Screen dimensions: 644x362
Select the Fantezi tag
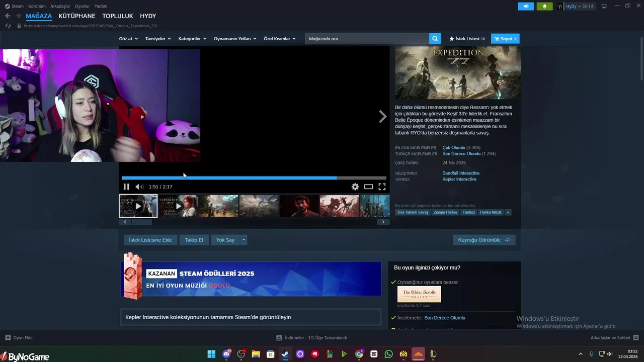(x=468, y=212)
